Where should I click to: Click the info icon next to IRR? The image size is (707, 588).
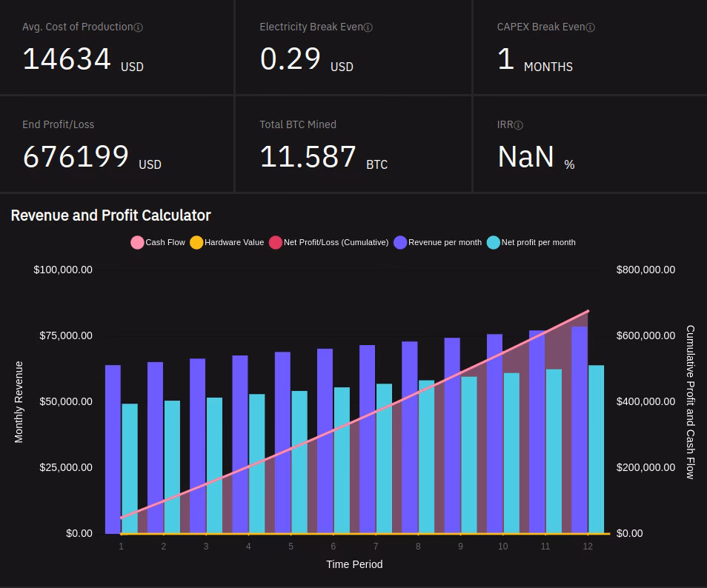tap(519, 125)
